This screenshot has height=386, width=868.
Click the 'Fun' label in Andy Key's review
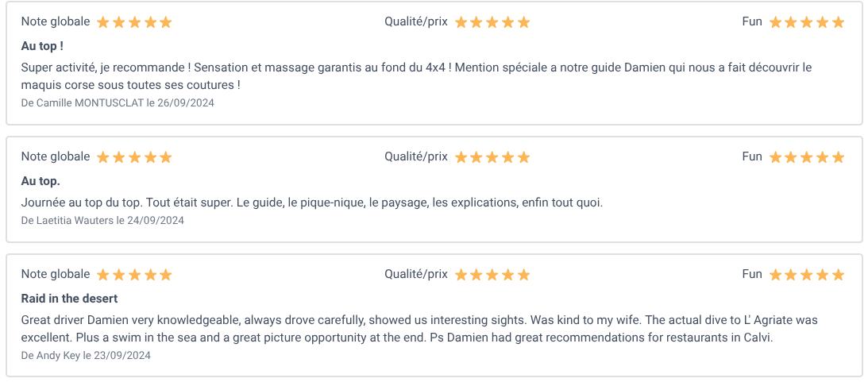(752, 274)
